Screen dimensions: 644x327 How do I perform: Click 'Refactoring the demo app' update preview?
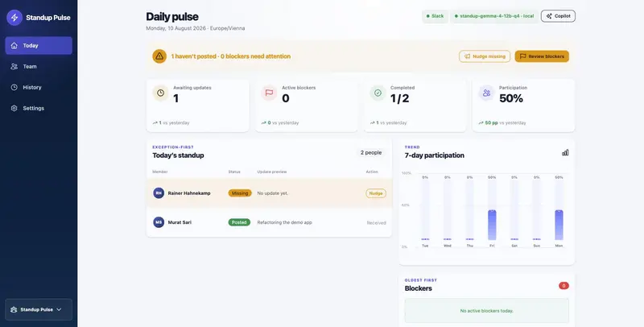click(285, 222)
